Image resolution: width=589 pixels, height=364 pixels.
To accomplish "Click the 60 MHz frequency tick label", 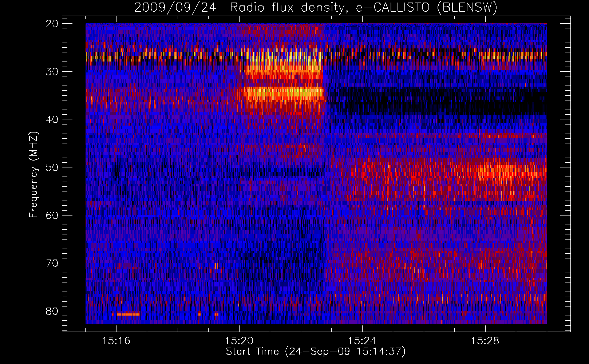I will click(52, 215).
